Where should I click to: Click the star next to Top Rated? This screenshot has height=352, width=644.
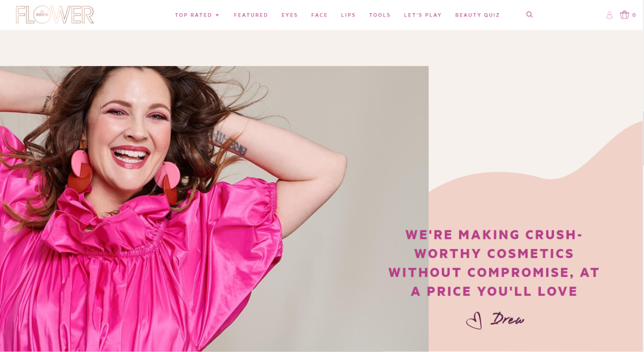coord(217,15)
